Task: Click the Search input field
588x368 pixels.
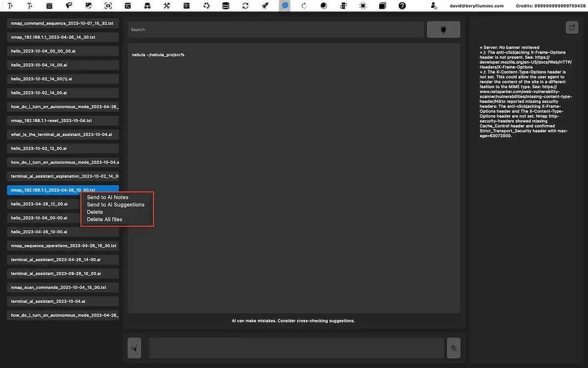Action: point(275,29)
